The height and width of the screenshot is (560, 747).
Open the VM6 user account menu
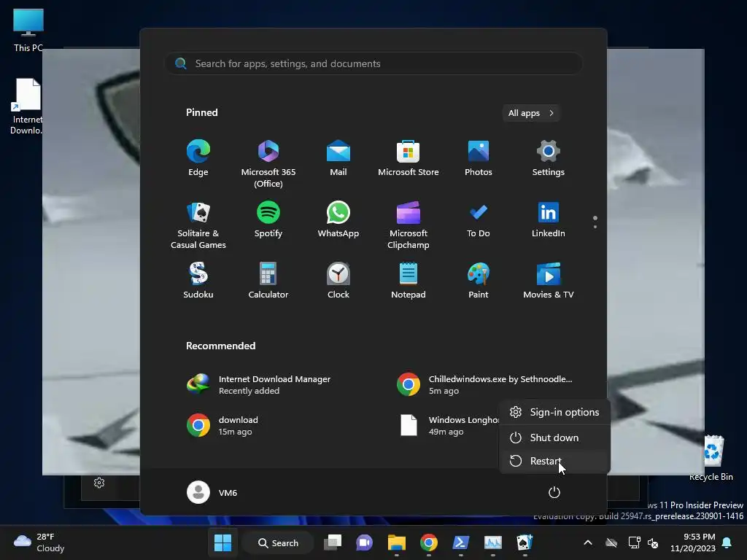[x=212, y=492]
